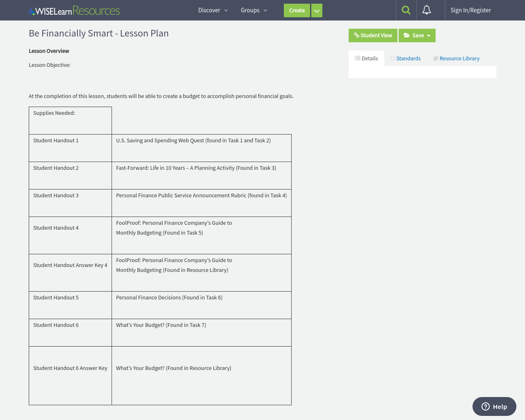525x420 pixels.
Task: Open the notifications bell icon
Action: [x=427, y=10]
